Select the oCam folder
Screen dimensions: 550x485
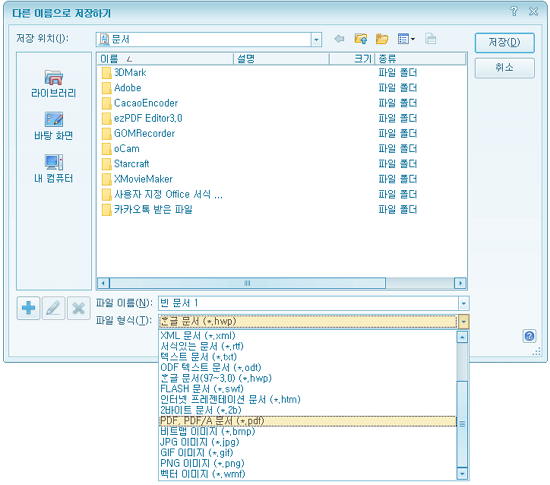121,149
